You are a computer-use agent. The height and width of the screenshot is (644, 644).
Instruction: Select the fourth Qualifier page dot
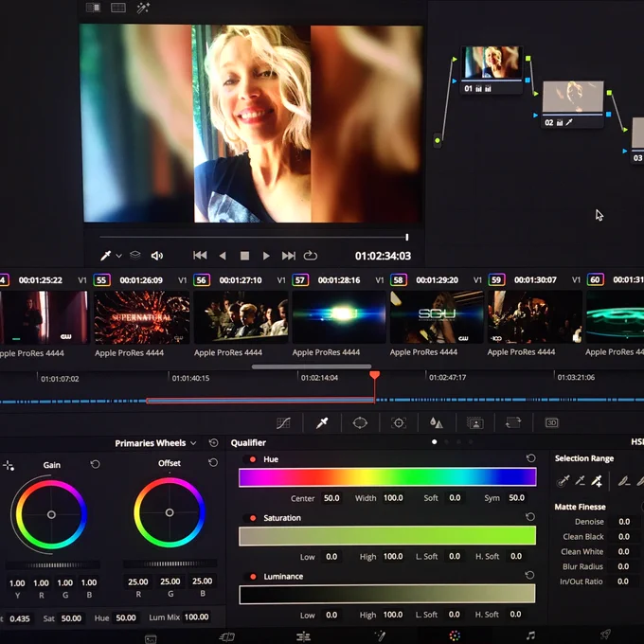click(471, 442)
